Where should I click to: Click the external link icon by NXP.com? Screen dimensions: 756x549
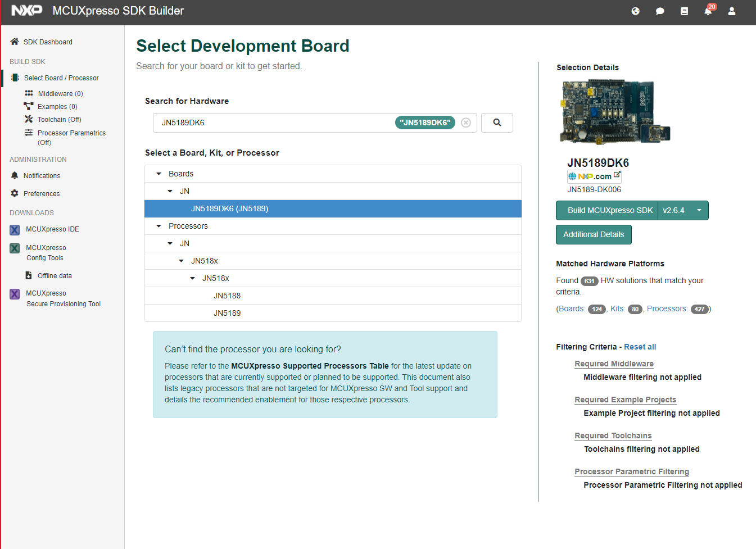617,175
